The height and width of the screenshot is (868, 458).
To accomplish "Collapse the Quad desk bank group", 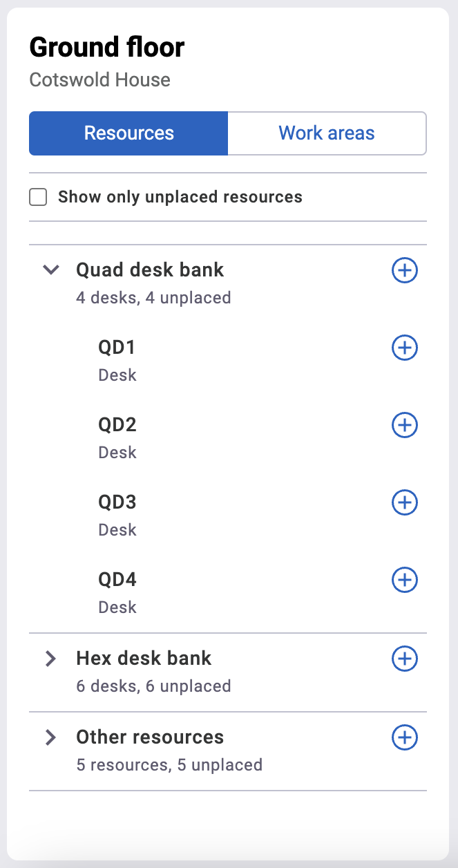I will pos(50,270).
